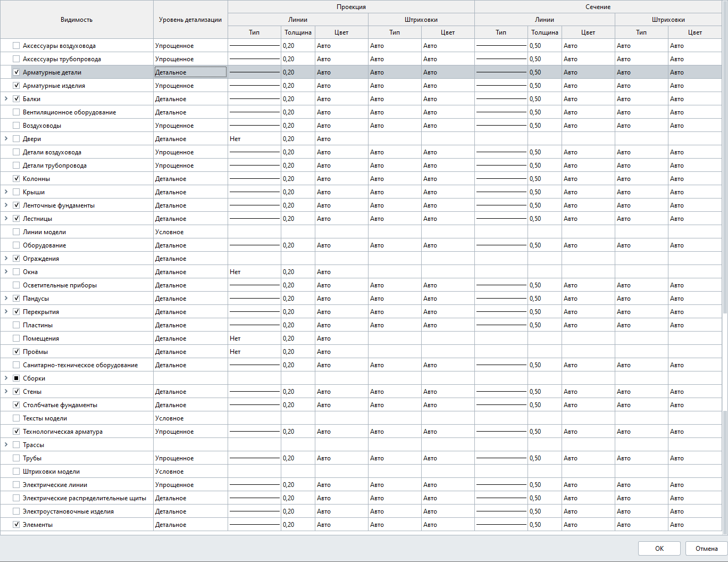
Task: Click section line color Авто for Перекрытия
Action: point(588,312)
